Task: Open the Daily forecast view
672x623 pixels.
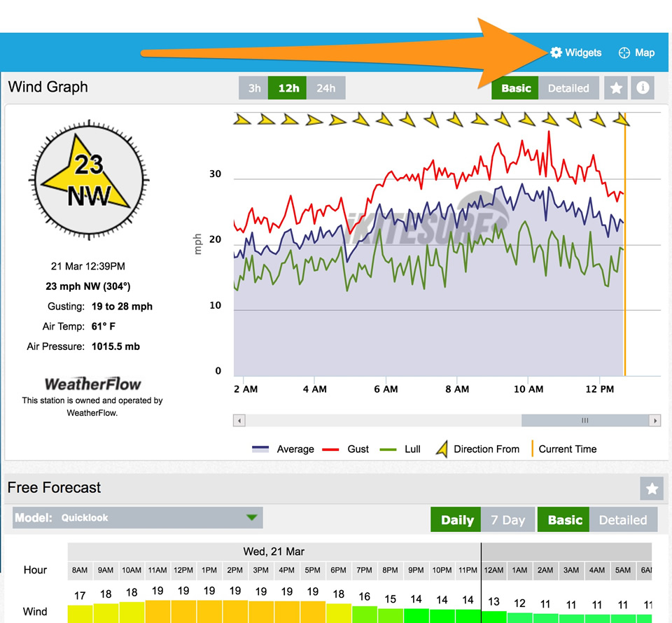Action: click(x=455, y=519)
